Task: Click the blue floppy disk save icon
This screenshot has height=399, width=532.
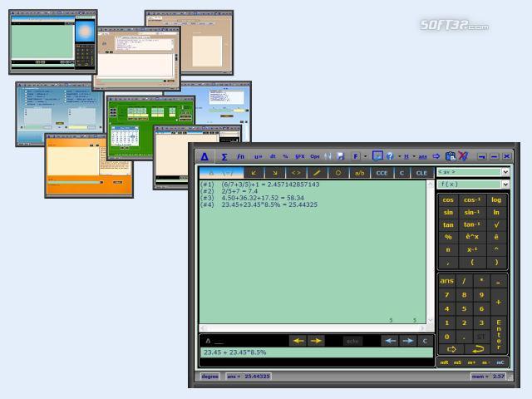Action: pos(340,156)
